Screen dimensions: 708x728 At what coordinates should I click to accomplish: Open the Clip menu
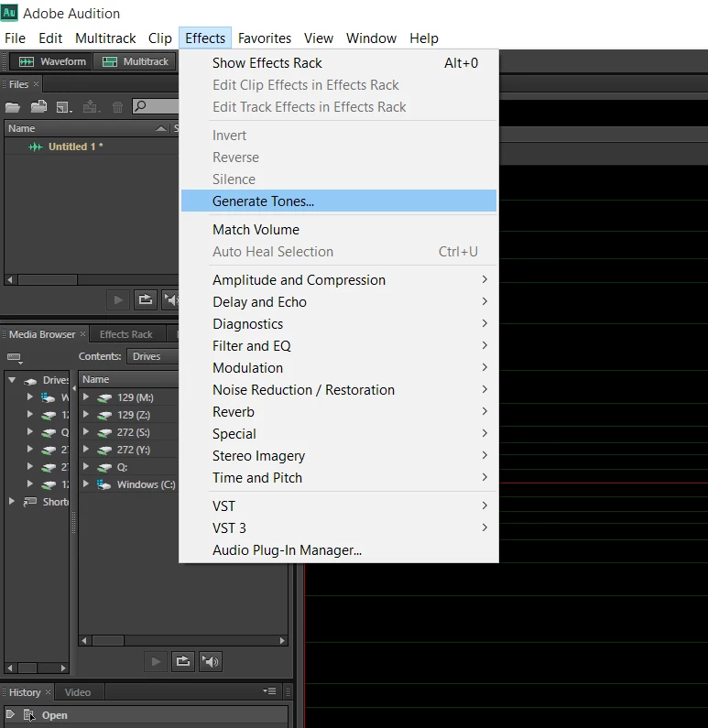pos(159,38)
